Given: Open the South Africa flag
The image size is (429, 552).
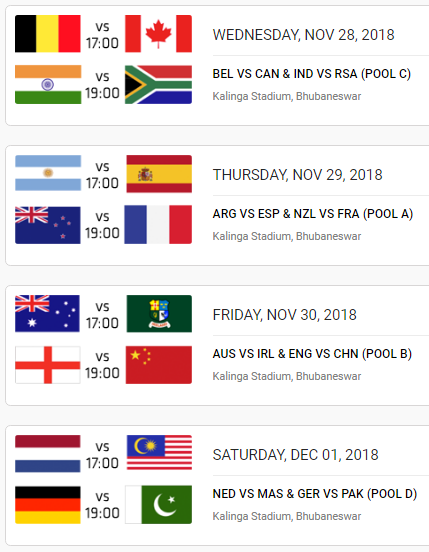Looking at the screenshot, I should coord(158,84).
